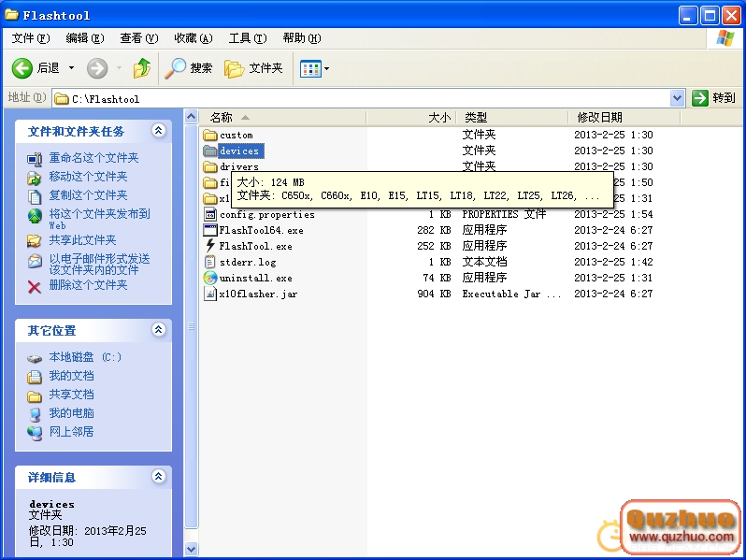Click the red X delete folder icon
This screenshot has width=746, height=560.
coord(35,287)
